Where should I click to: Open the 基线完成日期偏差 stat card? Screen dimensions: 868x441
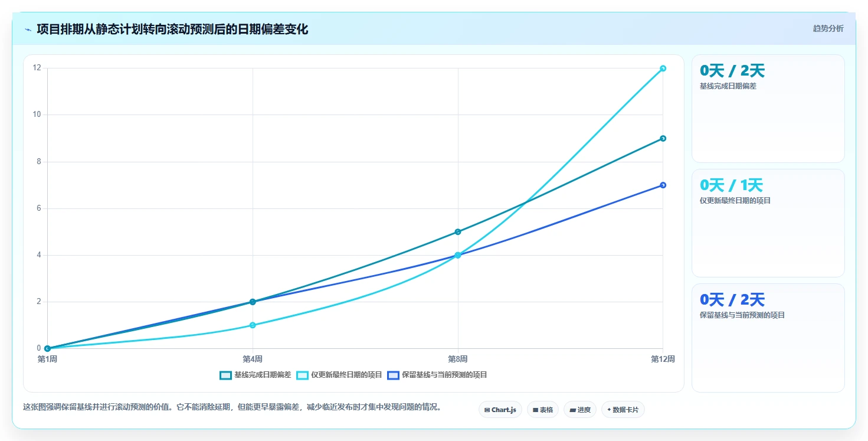tap(768, 109)
